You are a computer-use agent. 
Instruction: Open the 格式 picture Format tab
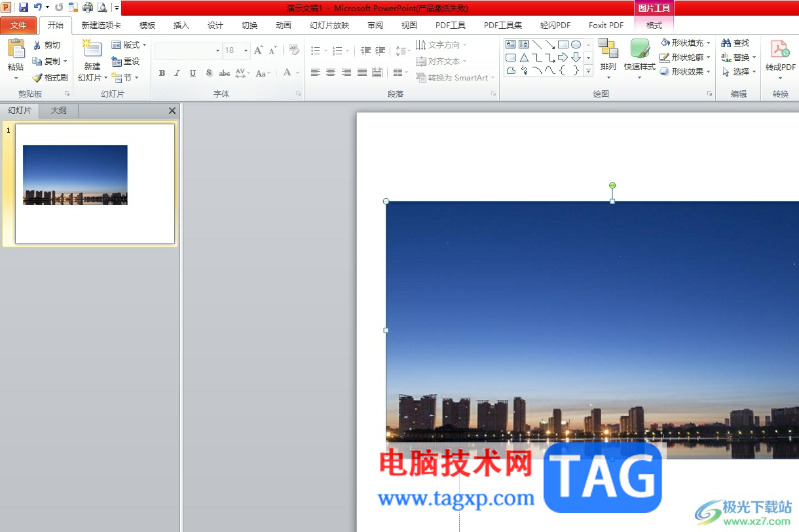(654, 26)
